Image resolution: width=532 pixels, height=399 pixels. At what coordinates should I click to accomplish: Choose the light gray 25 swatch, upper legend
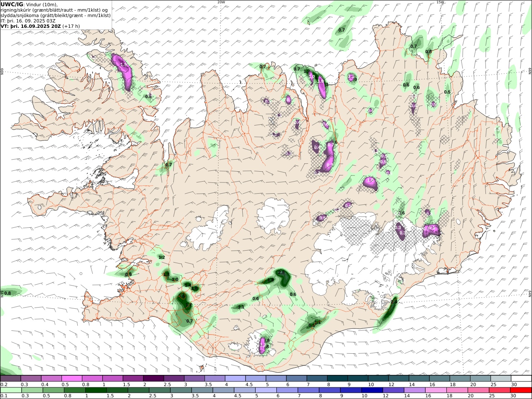501,379
